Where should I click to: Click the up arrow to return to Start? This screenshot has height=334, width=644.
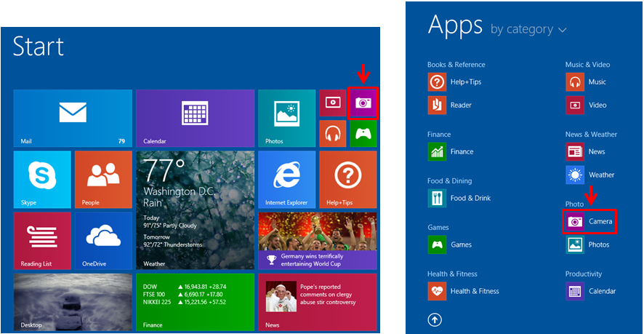(435, 319)
